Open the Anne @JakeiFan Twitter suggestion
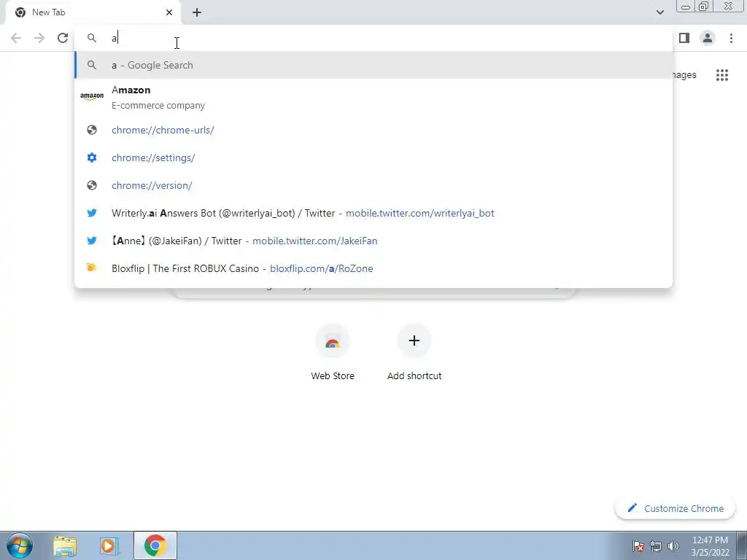Image resolution: width=747 pixels, height=560 pixels. tap(373, 241)
